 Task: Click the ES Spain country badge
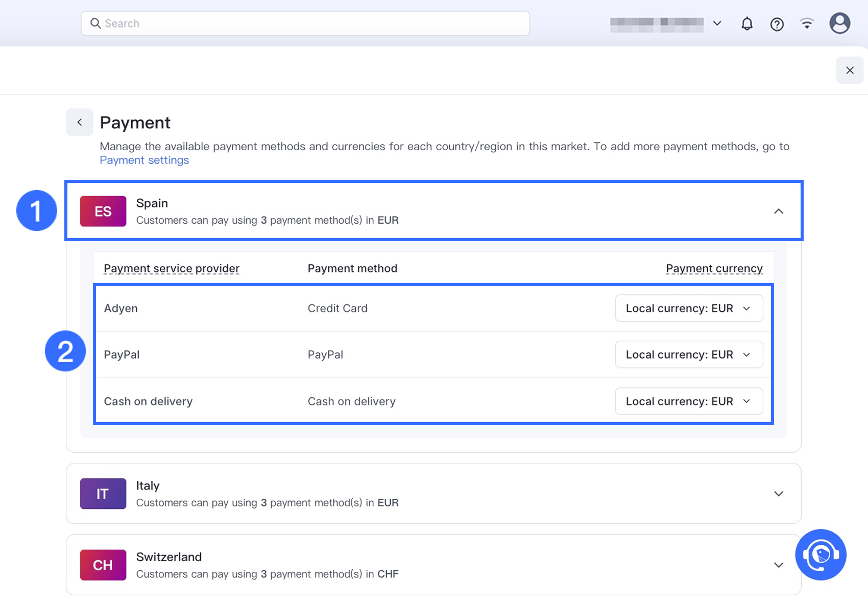[x=103, y=211]
